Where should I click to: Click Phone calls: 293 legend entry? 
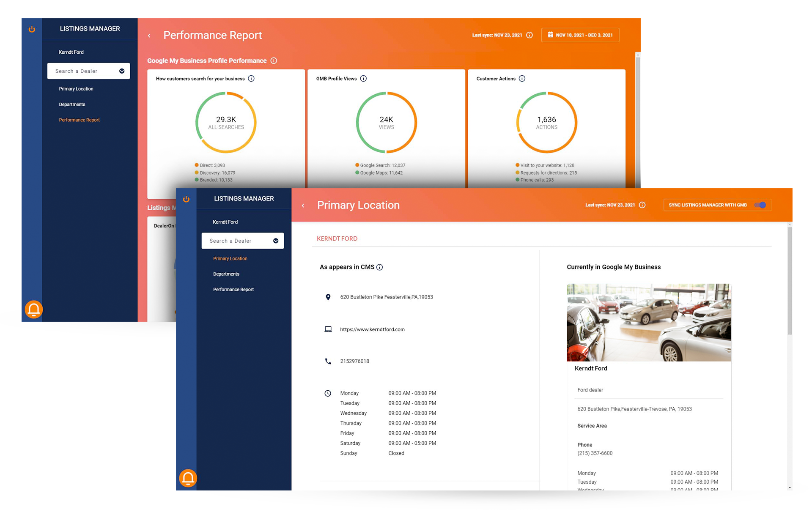click(x=535, y=180)
